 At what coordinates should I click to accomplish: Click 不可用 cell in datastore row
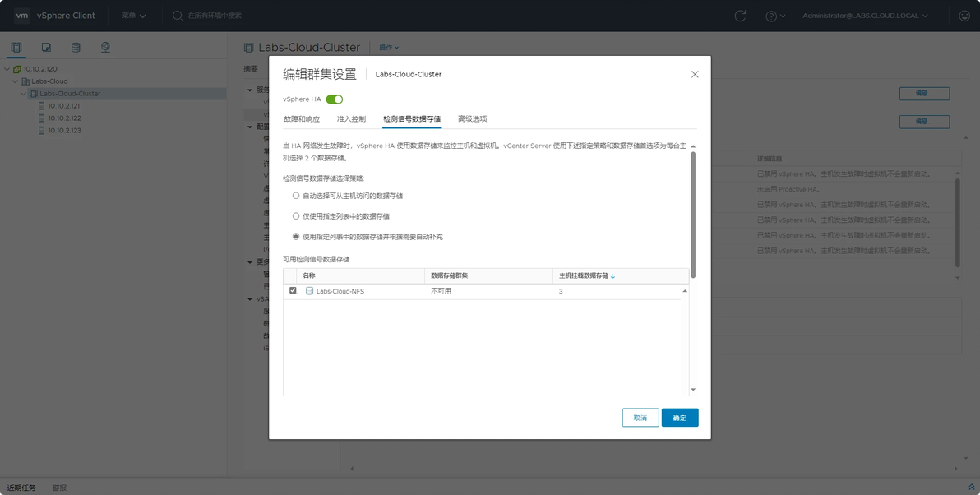point(441,291)
